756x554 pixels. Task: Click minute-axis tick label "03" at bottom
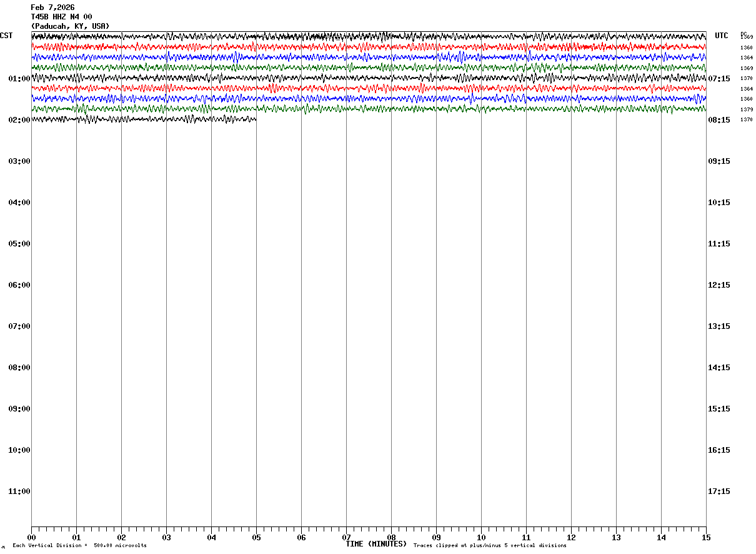point(166,538)
